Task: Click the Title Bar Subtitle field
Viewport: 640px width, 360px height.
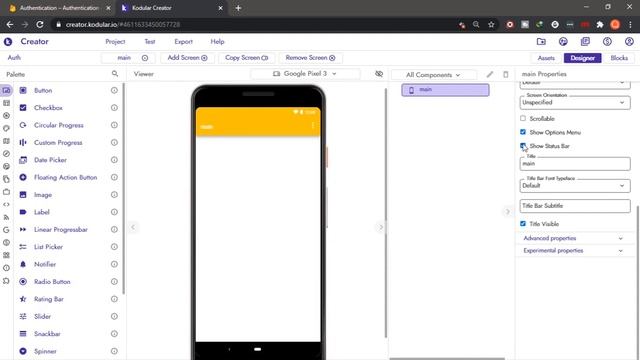Action: 575,206
